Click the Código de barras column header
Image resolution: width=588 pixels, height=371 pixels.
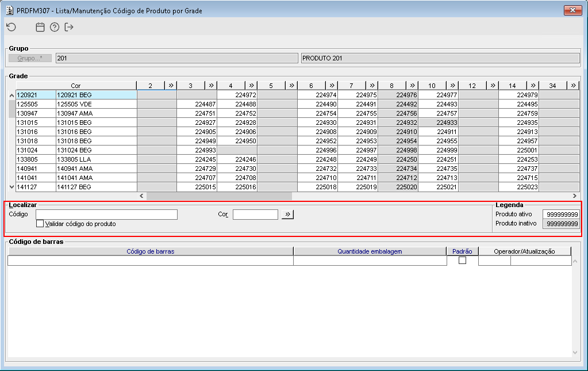click(151, 251)
